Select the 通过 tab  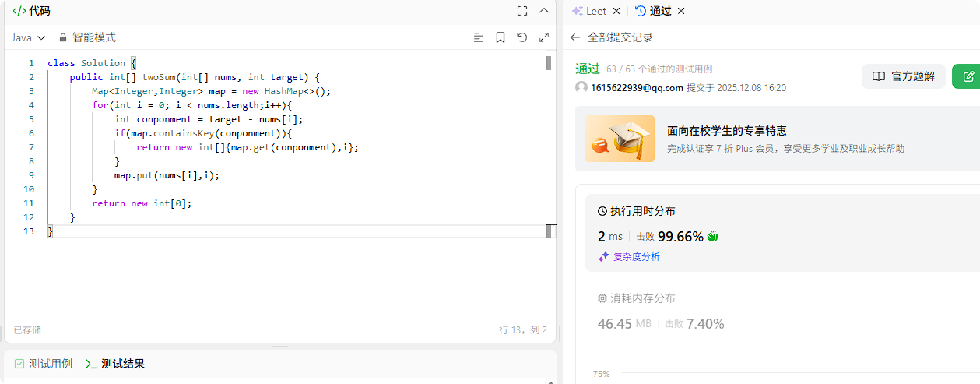(x=653, y=11)
